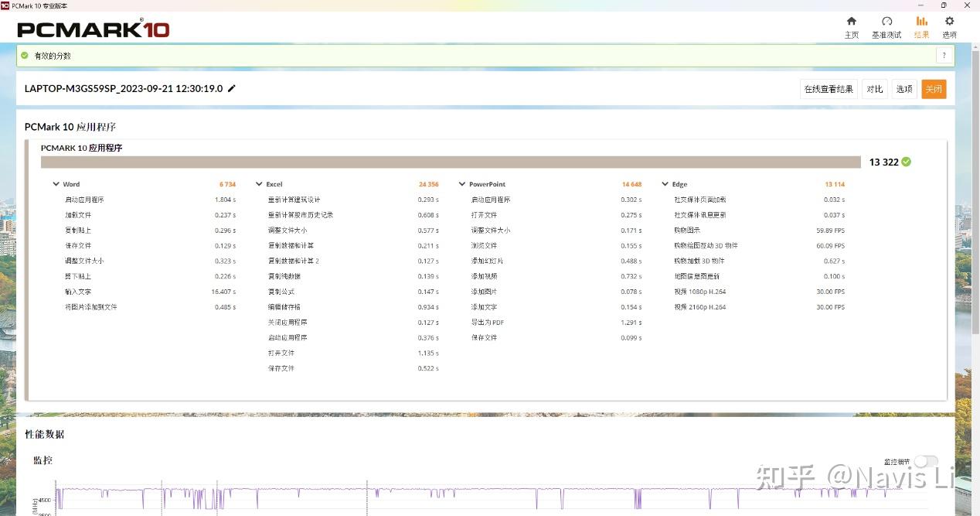Click the green valid score check icon
Image resolution: width=980 pixels, height=516 pixels.
click(x=25, y=56)
